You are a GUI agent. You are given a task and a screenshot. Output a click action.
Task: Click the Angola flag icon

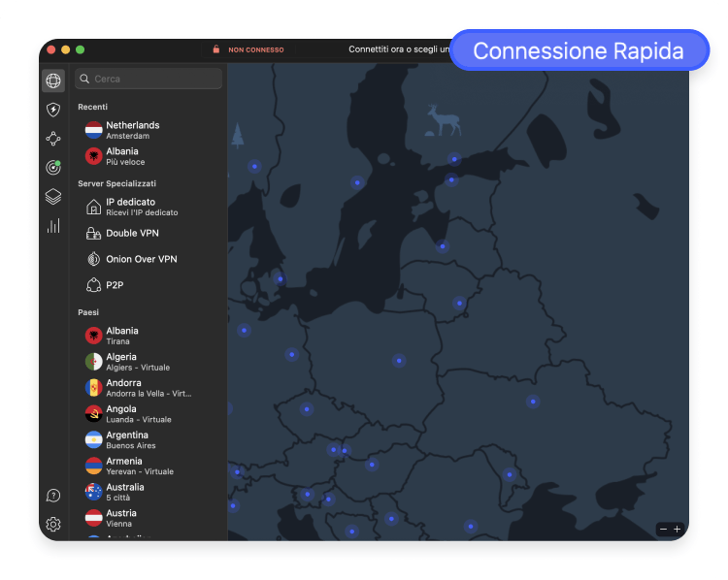point(94,413)
